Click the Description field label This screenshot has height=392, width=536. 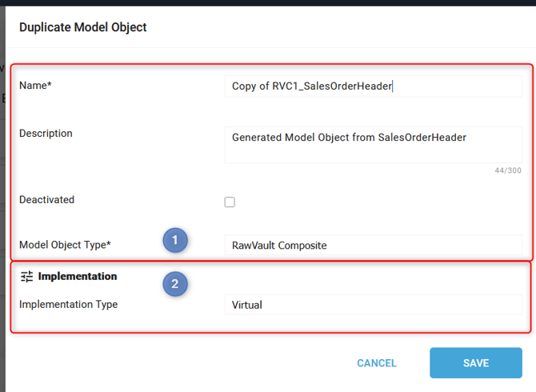[x=46, y=134]
